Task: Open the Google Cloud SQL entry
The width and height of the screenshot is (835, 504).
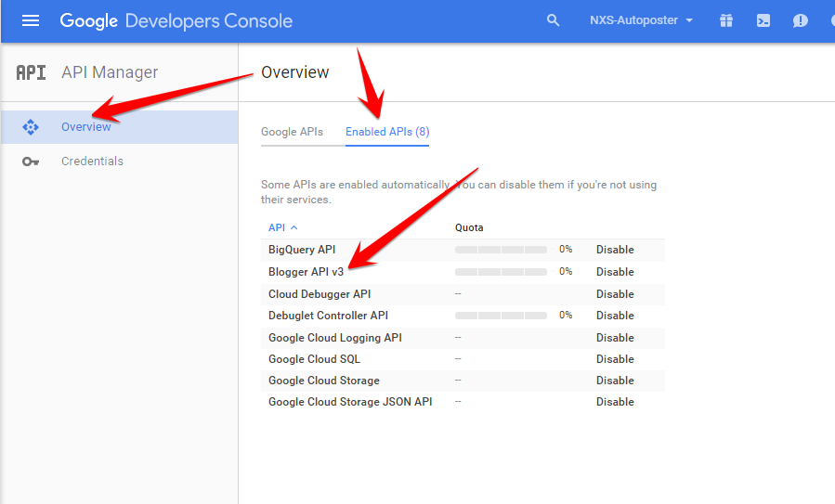Action: [314, 359]
